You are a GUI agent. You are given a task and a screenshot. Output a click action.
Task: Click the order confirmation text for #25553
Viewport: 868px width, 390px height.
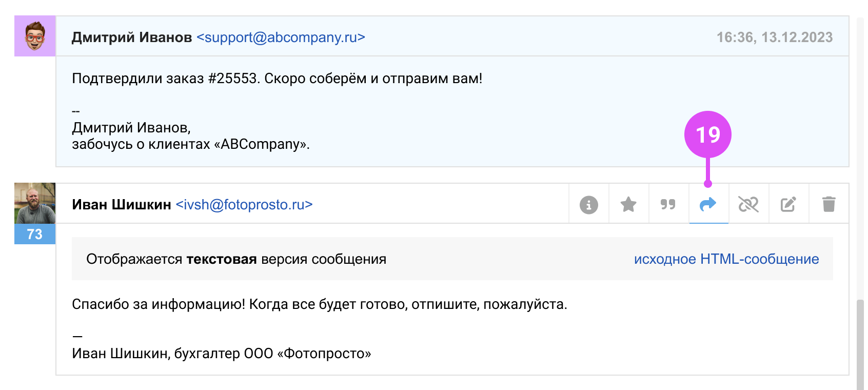coord(277,79)
